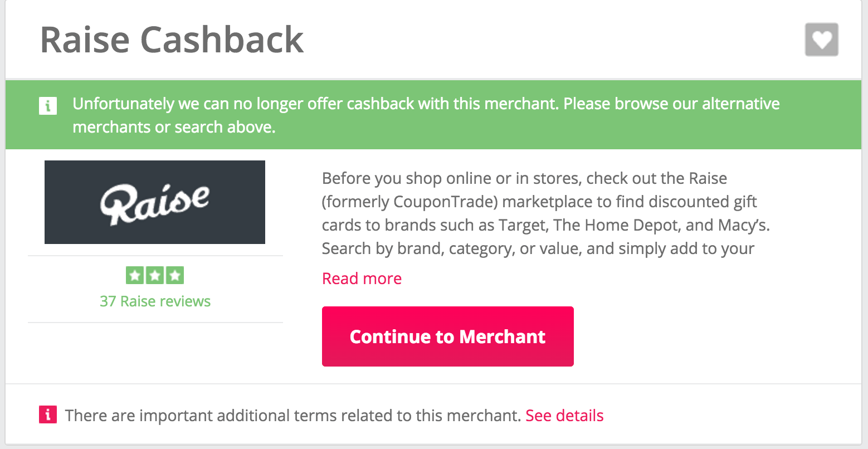
Task: Click the white info icon in green banner
Action: pos(48,105)
